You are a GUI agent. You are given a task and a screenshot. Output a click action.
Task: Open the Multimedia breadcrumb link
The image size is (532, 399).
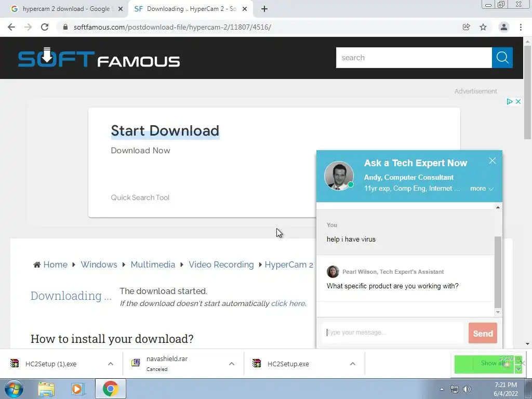pyautogui.click(x=153, y=264)
